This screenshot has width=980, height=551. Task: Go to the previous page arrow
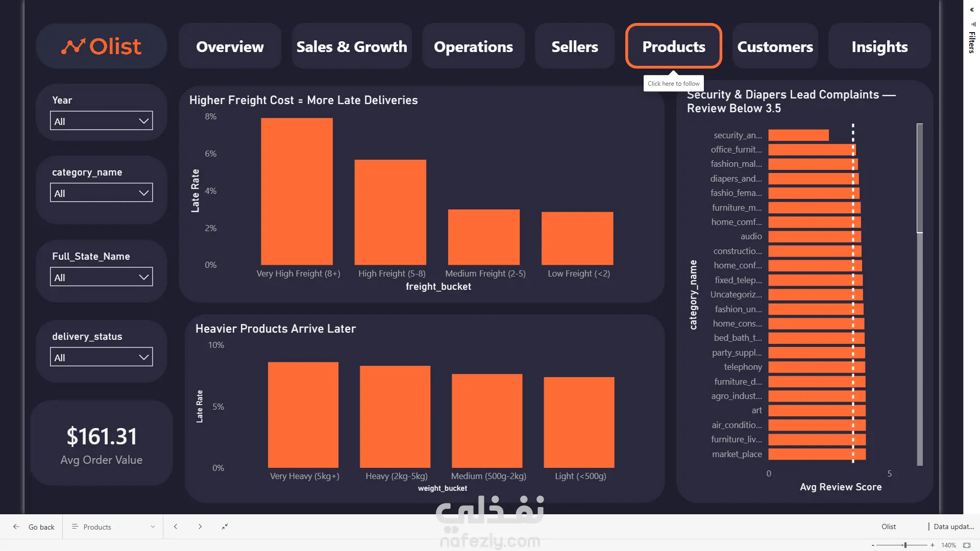(176, 527)
